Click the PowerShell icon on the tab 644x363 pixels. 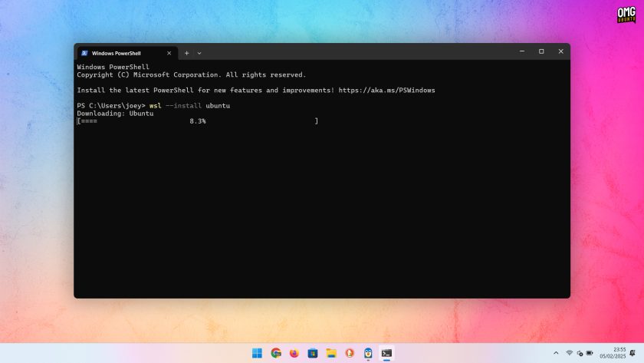tap(84, 53)
